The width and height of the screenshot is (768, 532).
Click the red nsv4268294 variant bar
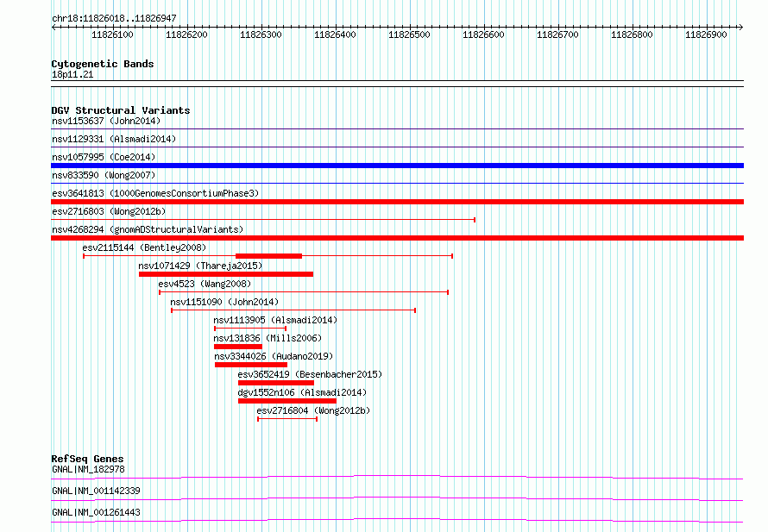tap(397, 238)
